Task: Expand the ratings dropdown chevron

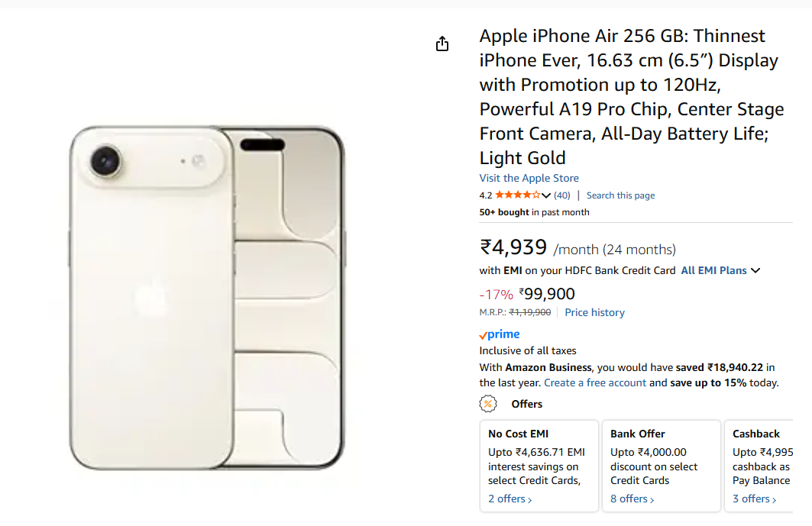Action: pos(545,196)
